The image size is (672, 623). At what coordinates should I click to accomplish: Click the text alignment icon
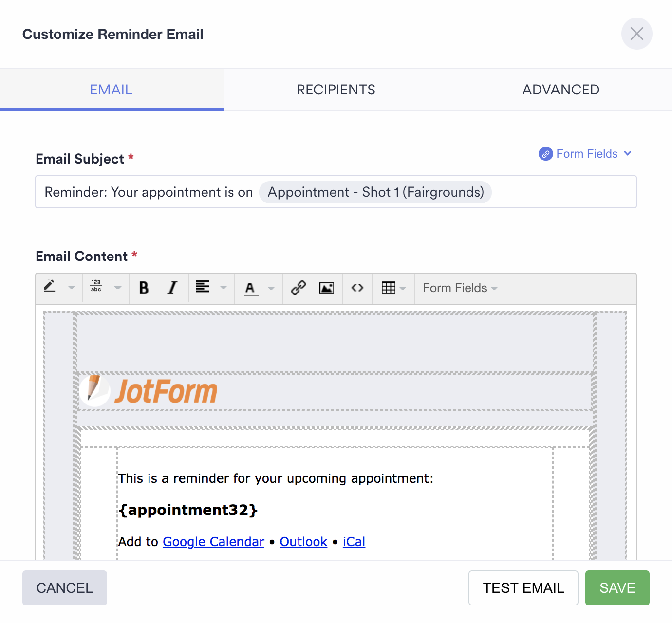click(x=203, y=287)
